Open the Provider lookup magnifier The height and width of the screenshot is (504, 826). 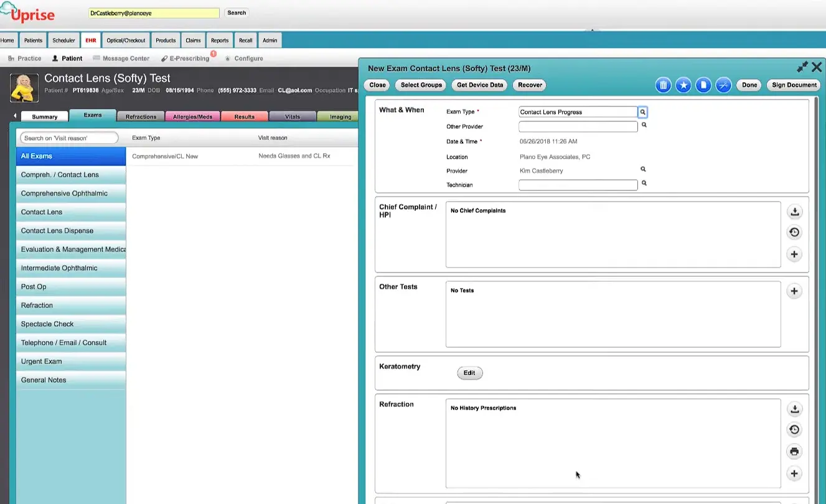click(x=643, y=169)
